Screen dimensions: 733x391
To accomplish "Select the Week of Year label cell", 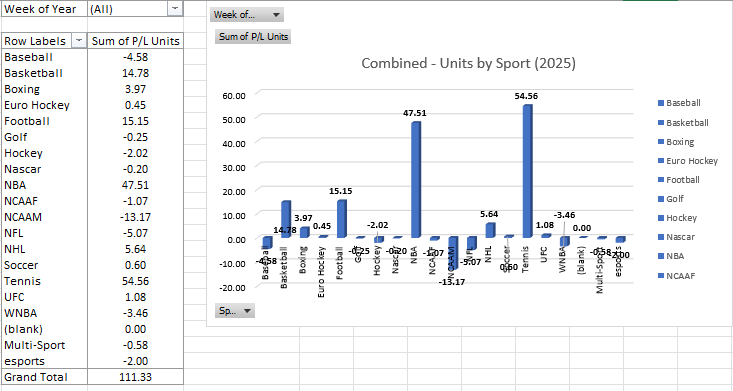I will click(44, 9).
